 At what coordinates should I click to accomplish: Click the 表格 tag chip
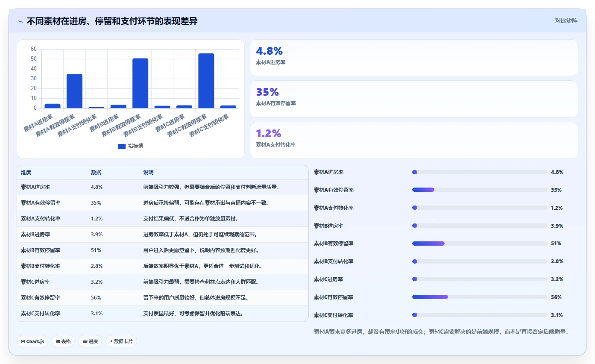coord(63,341)
